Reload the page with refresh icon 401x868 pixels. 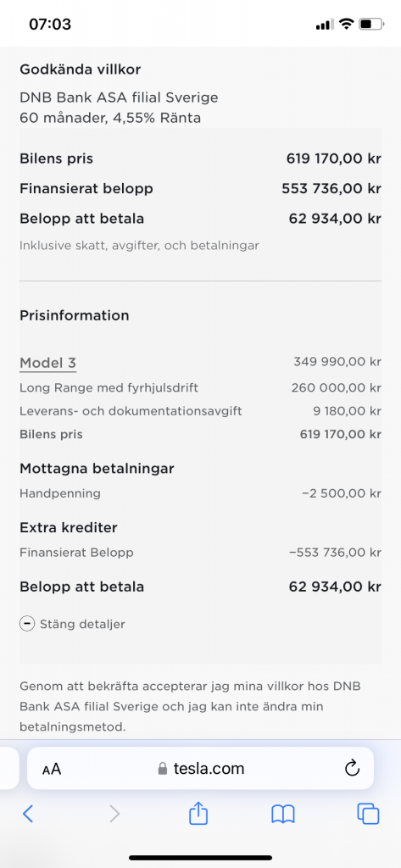(x=353, y=768)
